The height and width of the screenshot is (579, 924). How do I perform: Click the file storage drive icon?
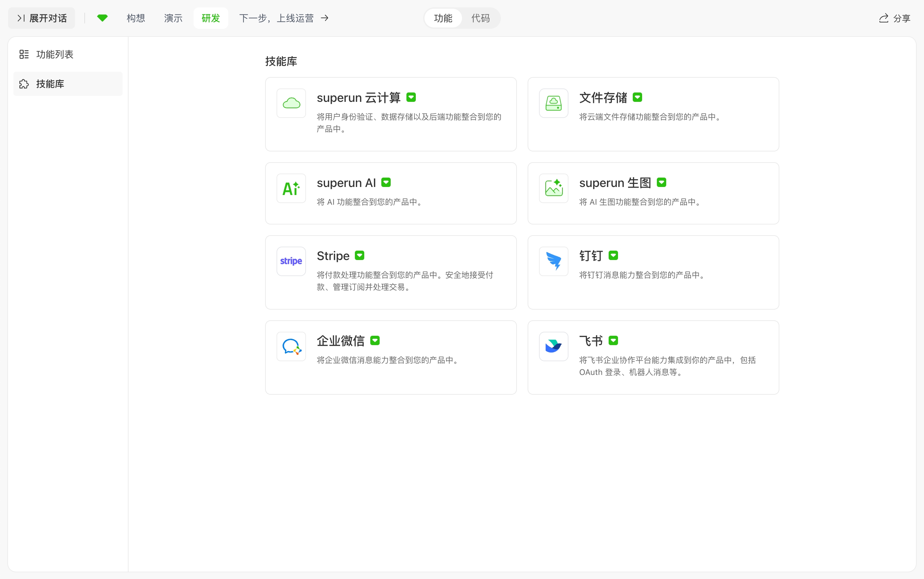(553, 103)
